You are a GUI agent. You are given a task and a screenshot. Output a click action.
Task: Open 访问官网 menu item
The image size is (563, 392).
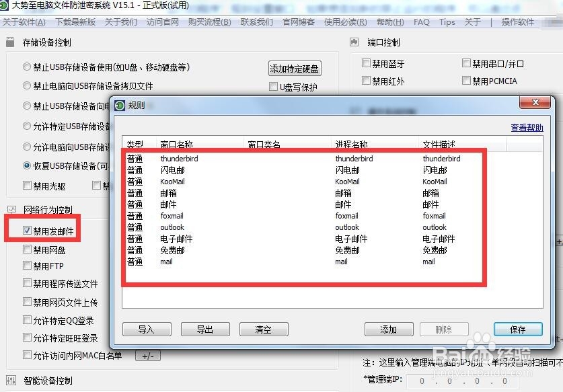162,22
